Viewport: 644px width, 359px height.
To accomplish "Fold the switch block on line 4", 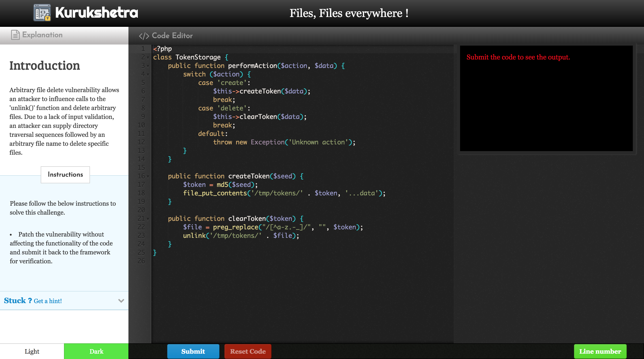I will click(x=148, y=75).
